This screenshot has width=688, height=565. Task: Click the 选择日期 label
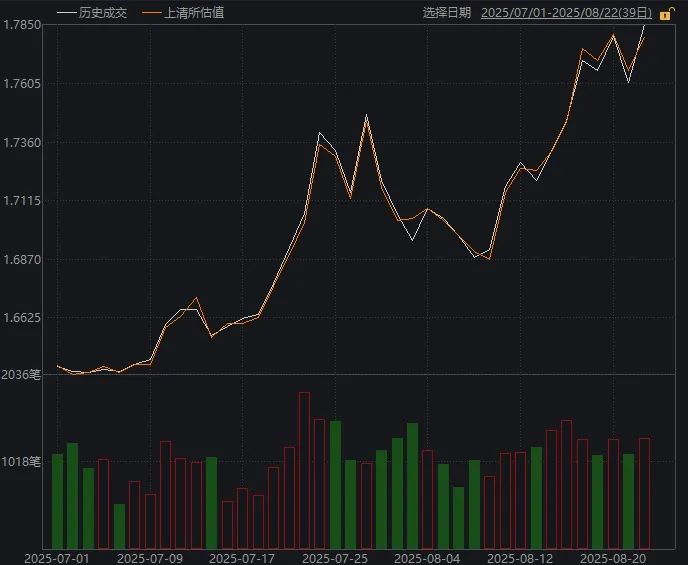click(x=447, y=13)
